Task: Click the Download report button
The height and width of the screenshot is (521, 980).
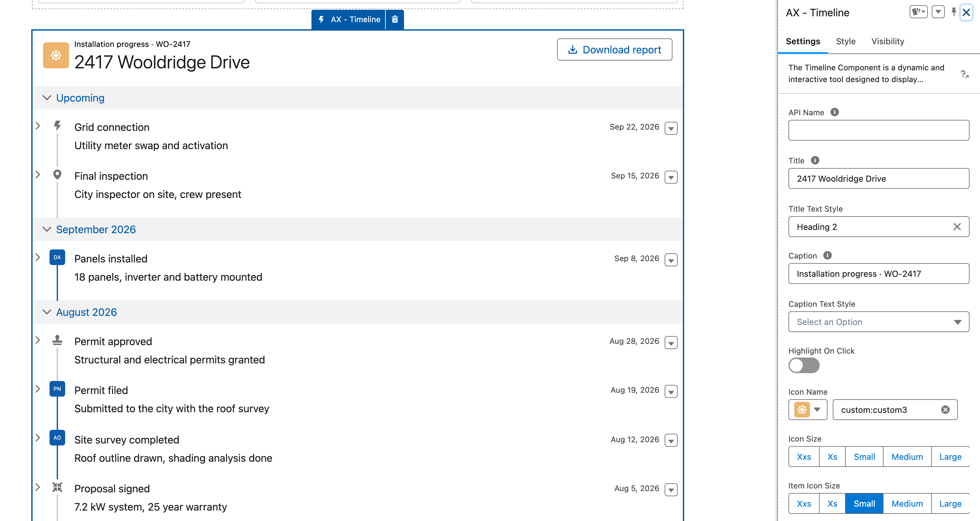Action: click(614, 50)
